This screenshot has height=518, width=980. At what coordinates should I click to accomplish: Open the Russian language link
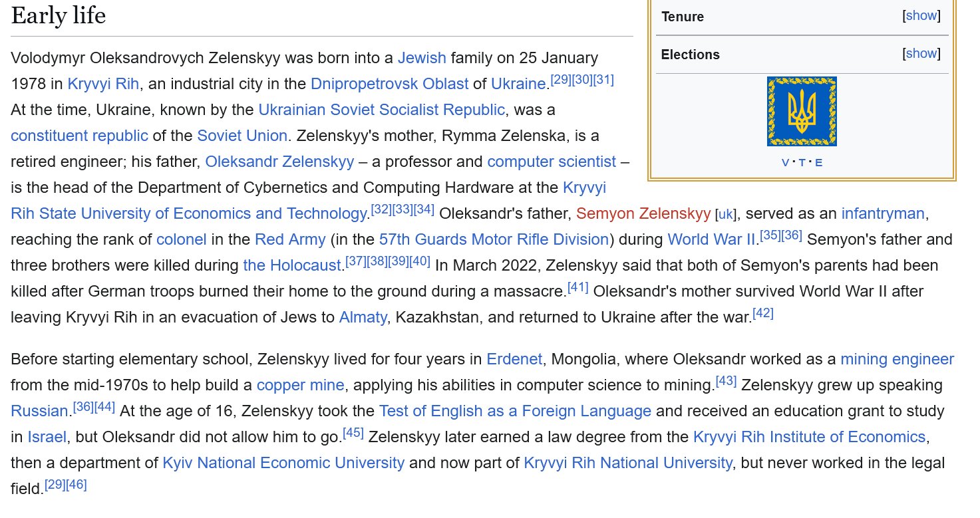tap(40, 411)
